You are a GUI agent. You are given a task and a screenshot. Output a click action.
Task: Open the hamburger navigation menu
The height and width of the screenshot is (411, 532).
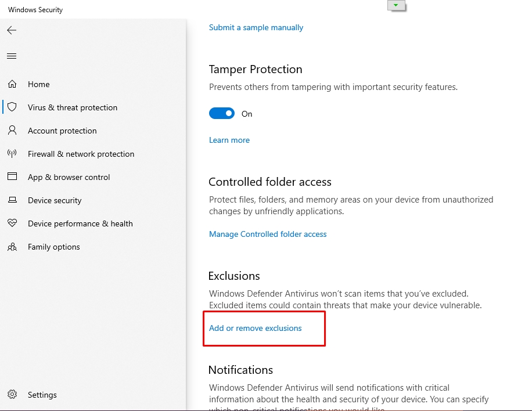click(12, 56)
